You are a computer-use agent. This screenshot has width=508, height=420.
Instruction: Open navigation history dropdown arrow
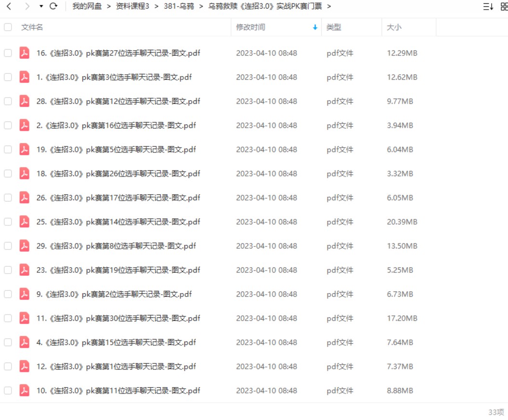tap(41, 6)
